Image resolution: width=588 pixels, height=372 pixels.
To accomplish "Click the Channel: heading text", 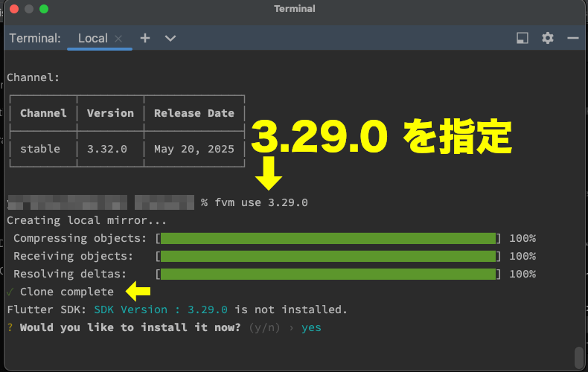I will (33, 77).
